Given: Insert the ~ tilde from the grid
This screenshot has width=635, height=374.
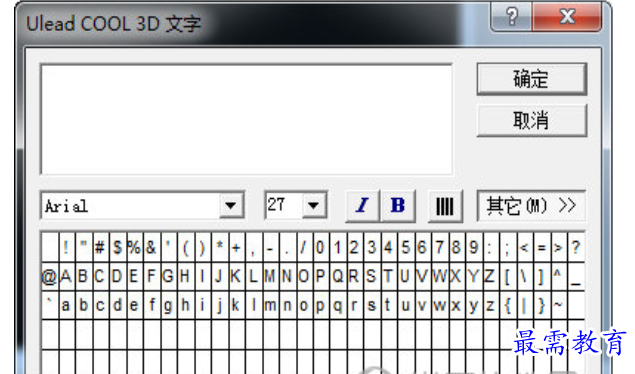Looking at the screenshot, I should (558, 305).
